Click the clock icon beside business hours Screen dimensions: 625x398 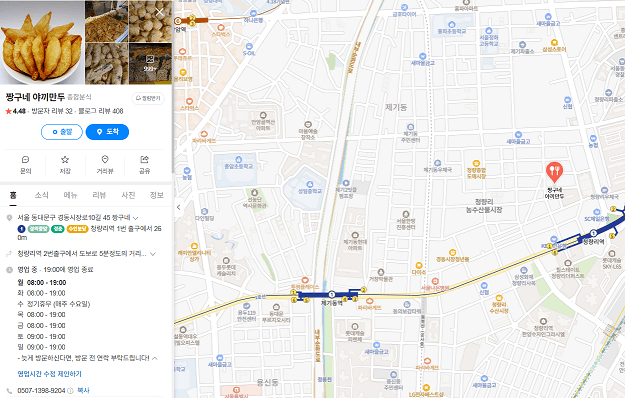click(10, 270)
